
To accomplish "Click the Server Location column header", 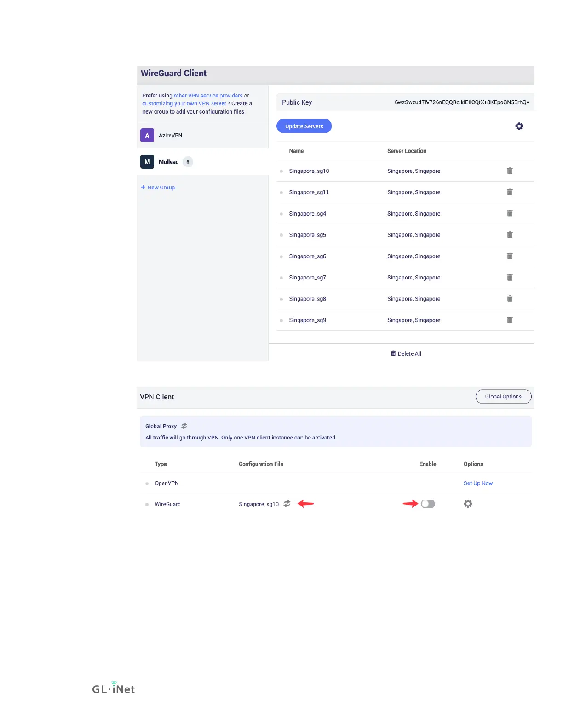I will (407, 151).
